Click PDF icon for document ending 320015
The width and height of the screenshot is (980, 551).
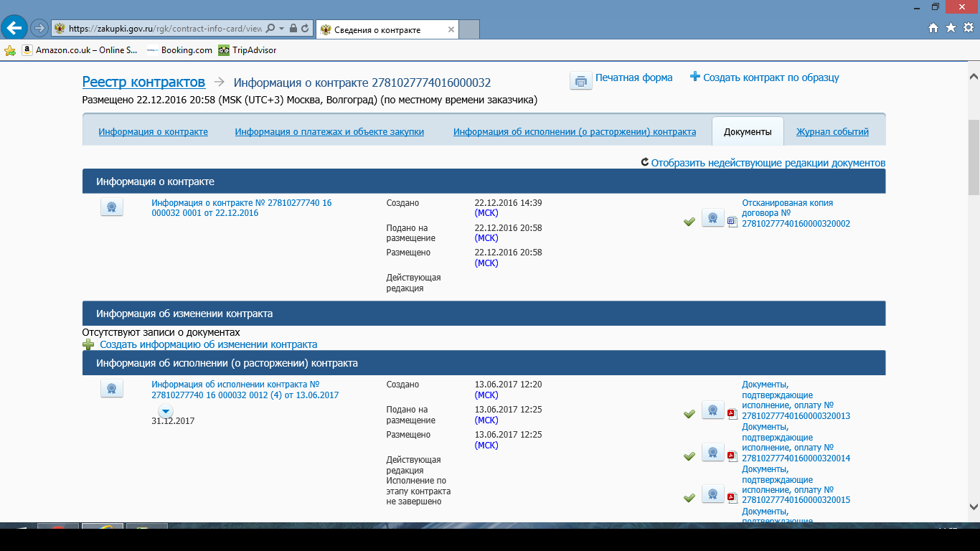pos(732,496)
